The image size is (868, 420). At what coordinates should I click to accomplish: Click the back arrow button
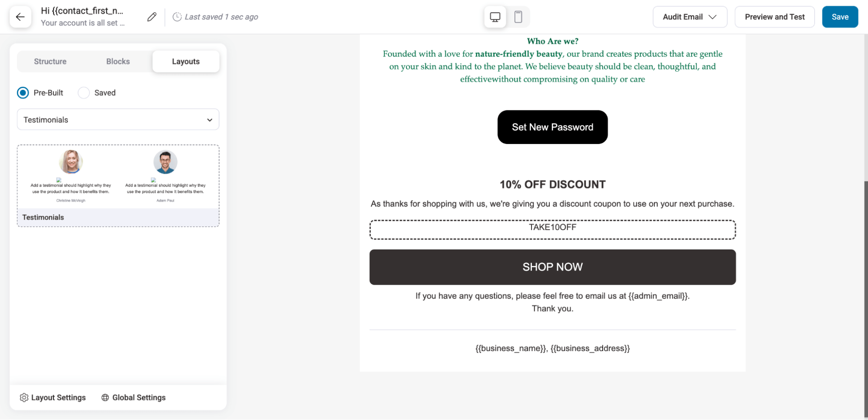point(20,17)
